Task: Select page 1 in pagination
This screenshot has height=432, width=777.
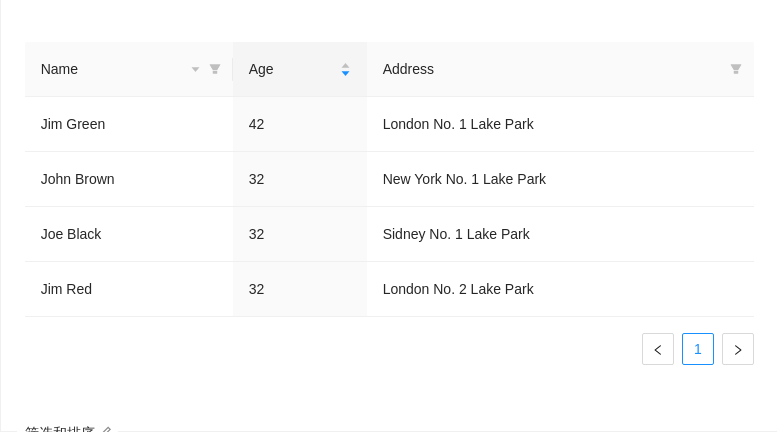Action: pos(698,349)
